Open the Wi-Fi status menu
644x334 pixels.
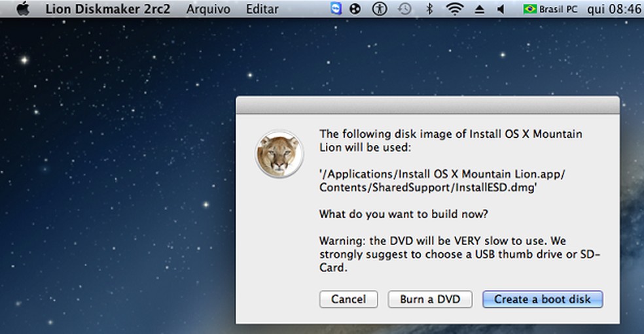tap(454, 9)
